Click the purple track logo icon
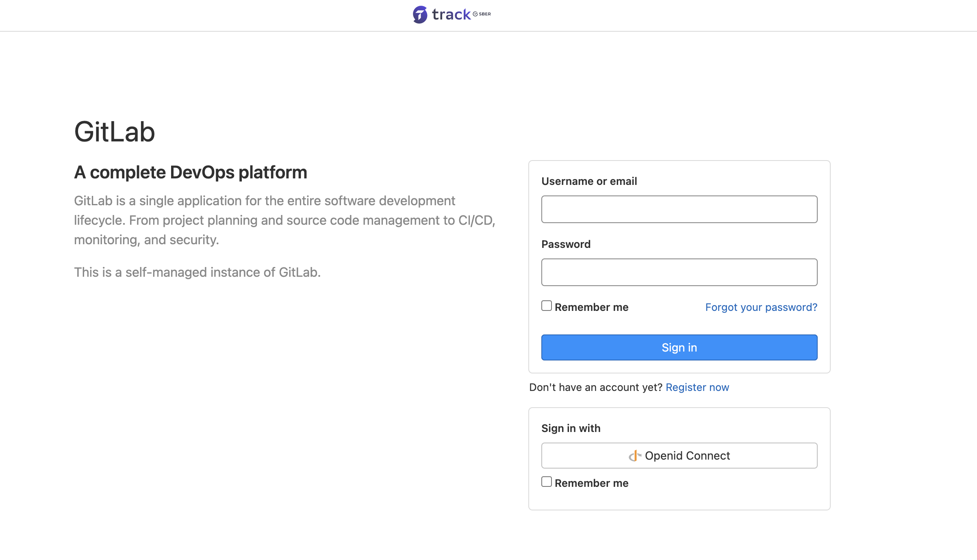Image resolution: width=977 pixels, height=560 pixels. pos(420,15)
